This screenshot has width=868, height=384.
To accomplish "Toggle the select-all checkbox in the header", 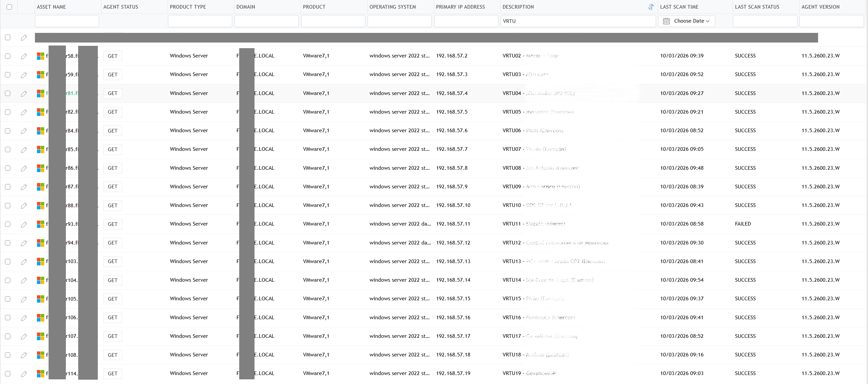I will pos(9,7).
